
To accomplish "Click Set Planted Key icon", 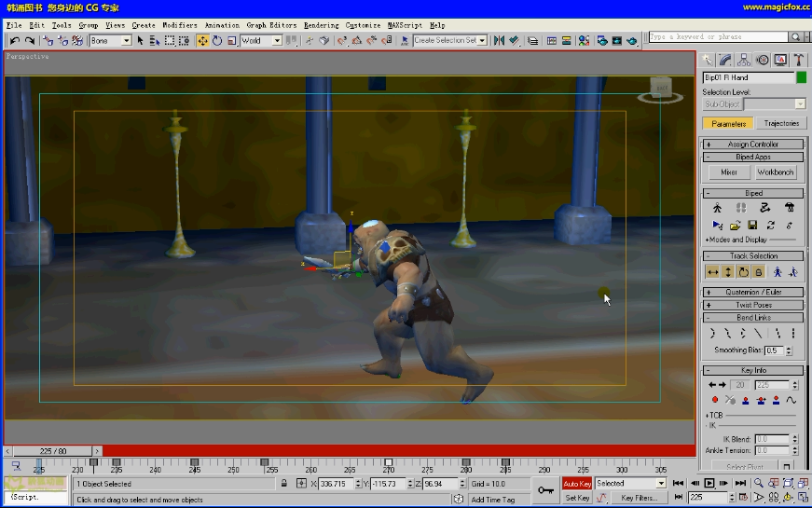I will [745, 400].
